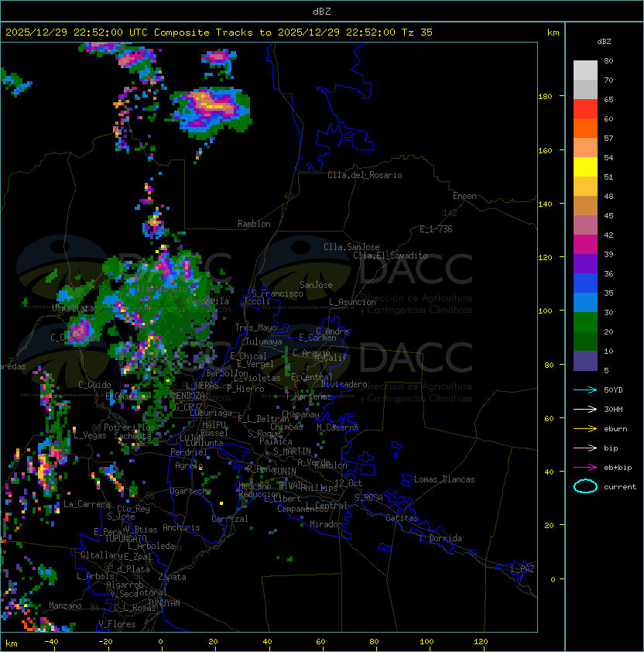Pick the light gray 70–80 dBZ swatch
The height and width of the screenshot is (652, 644).
(585, 70)
